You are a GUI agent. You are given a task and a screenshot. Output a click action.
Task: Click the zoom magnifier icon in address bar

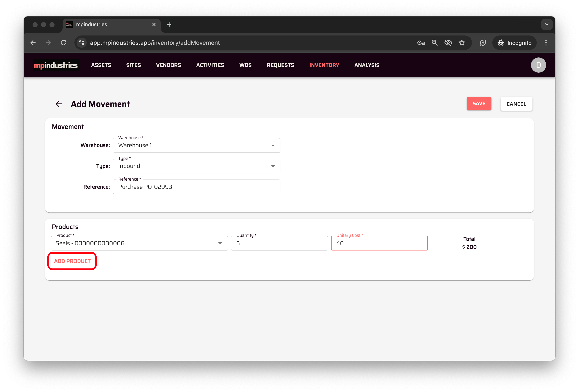[435, 43]
